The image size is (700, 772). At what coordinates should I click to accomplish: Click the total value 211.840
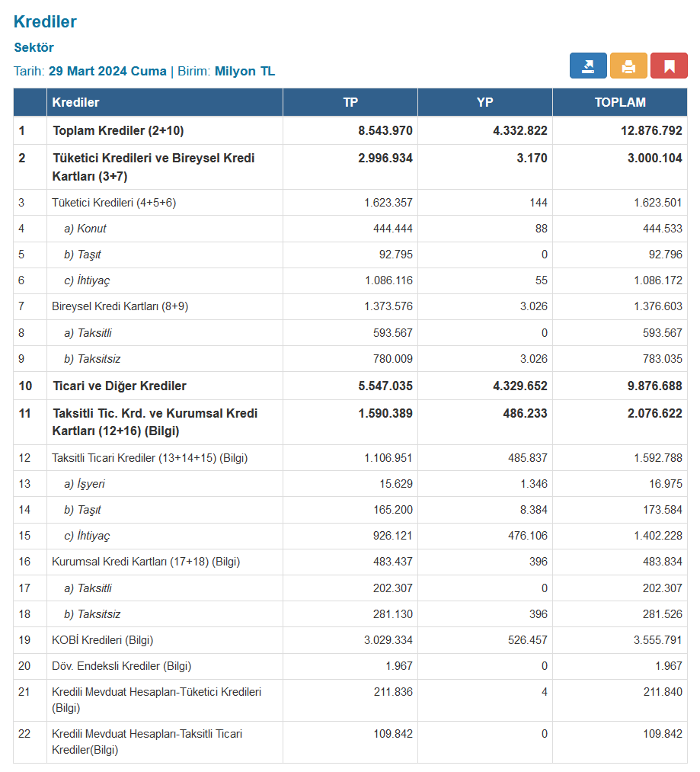663,692
